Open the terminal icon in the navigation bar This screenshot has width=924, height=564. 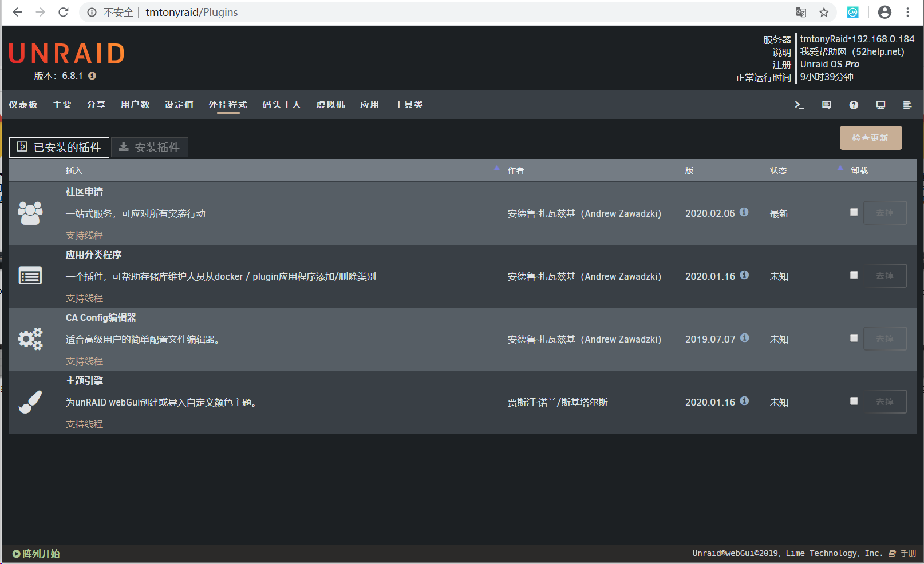(799, 105)
